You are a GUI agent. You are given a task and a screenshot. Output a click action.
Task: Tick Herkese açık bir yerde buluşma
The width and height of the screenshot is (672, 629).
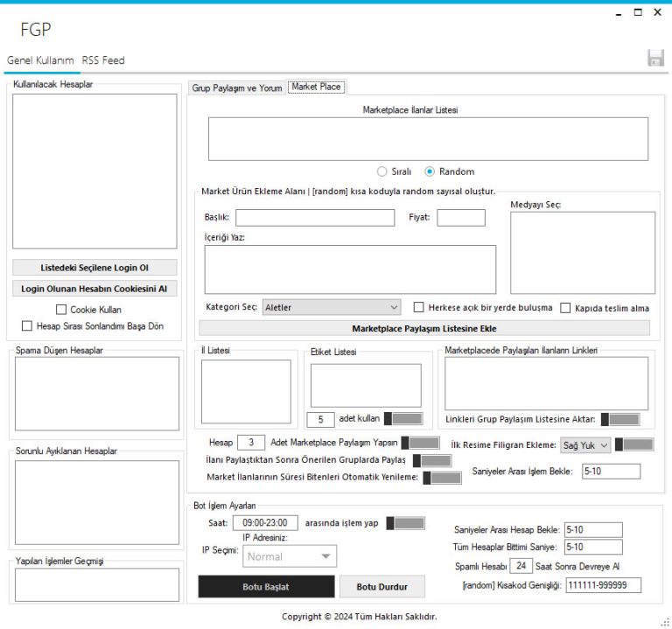419,308
